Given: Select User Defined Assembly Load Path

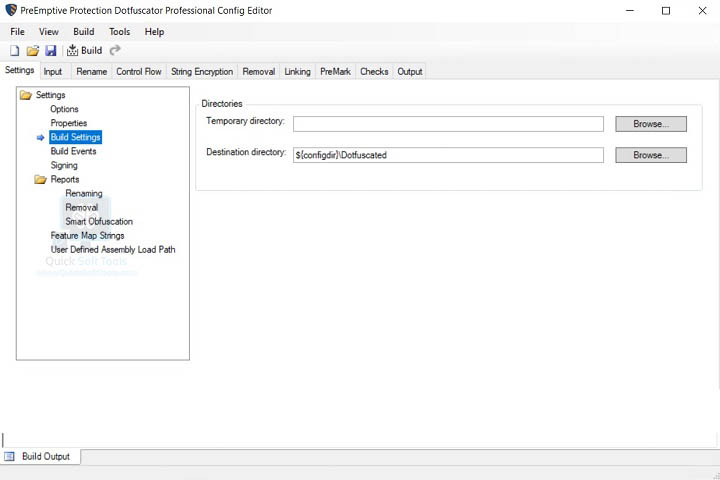Looking at the screenshot, I should coord(113,249).
